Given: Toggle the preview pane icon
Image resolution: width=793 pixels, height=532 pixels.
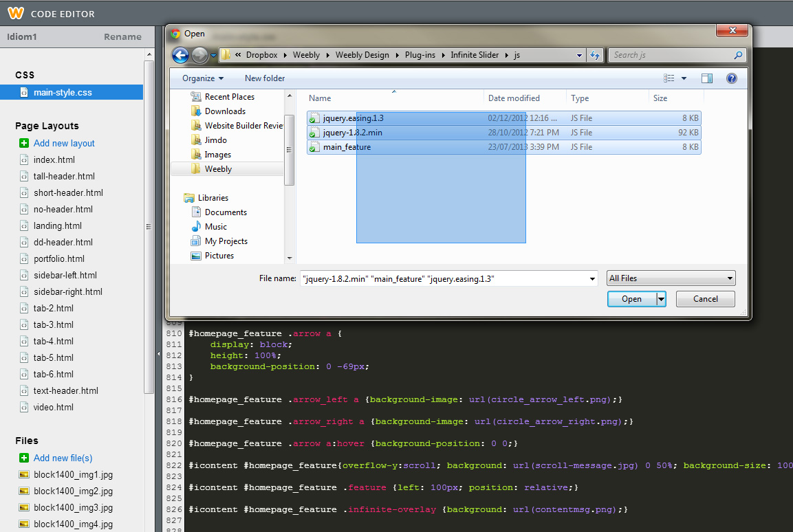Looking at the screenshot, I should click(706, 78).
